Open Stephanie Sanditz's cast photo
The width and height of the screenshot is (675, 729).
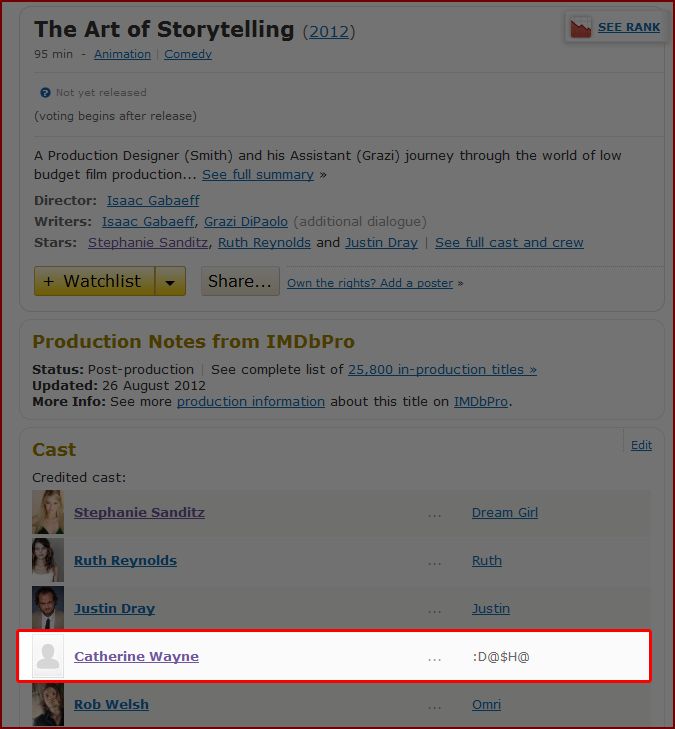[48, 512]
